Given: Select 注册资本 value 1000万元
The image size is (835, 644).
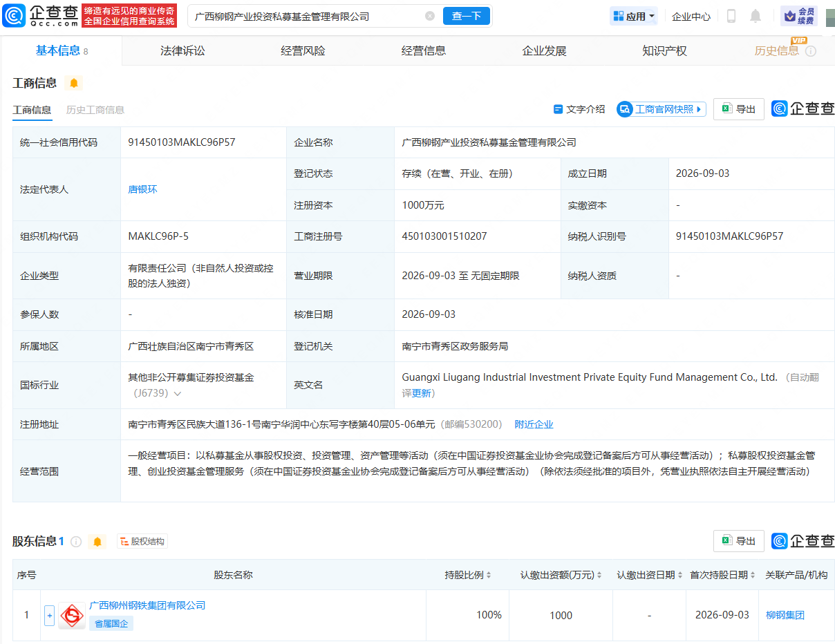Looking at the screenshot, I should [423, 205].
